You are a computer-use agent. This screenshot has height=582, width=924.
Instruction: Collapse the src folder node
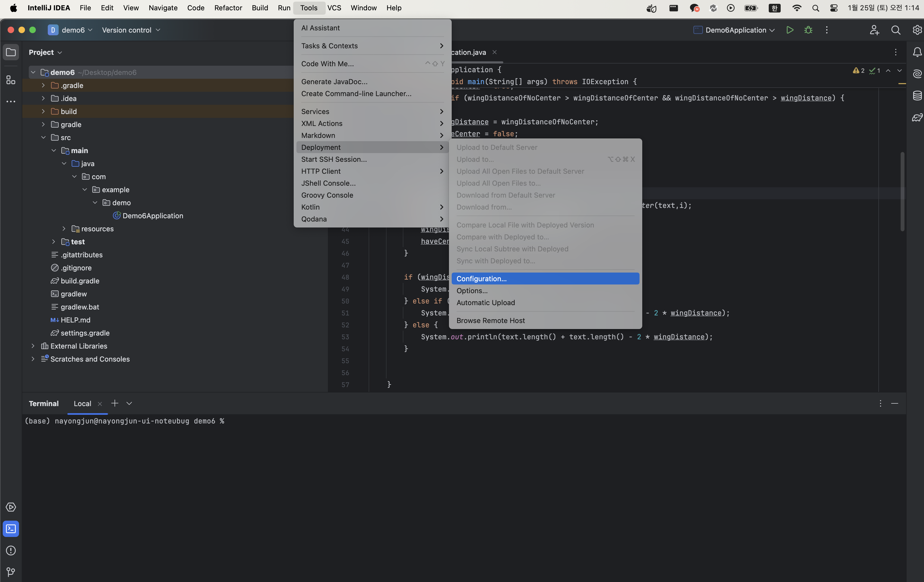click(43, 137)
